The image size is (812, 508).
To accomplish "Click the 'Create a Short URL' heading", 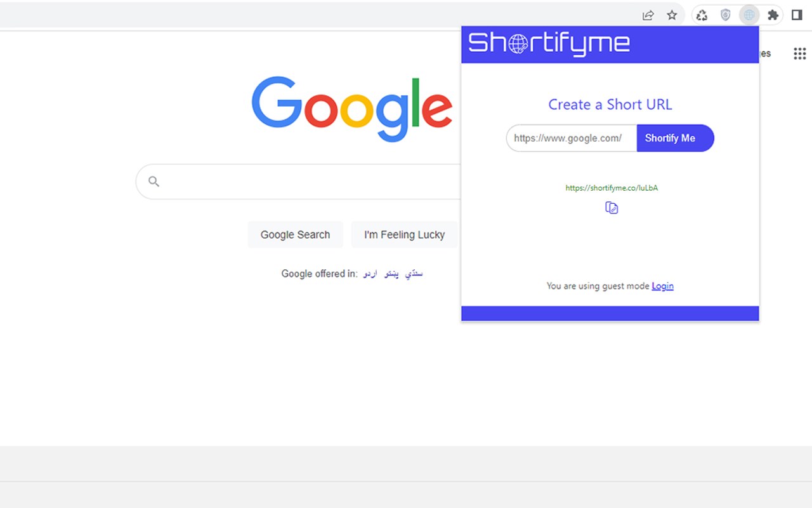I will [x=610, y=104].
